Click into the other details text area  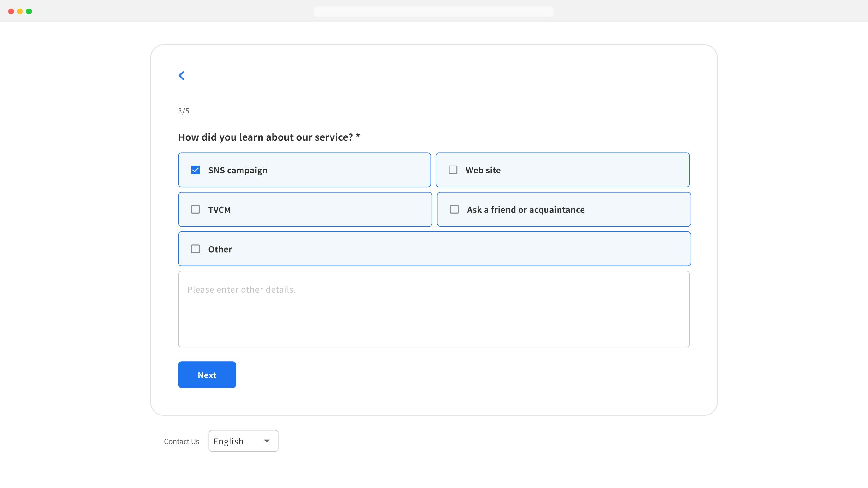[434, 309]
